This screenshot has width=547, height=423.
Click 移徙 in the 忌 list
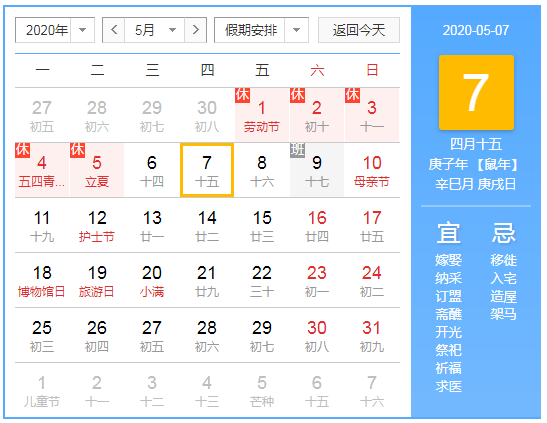click(503, 260)
